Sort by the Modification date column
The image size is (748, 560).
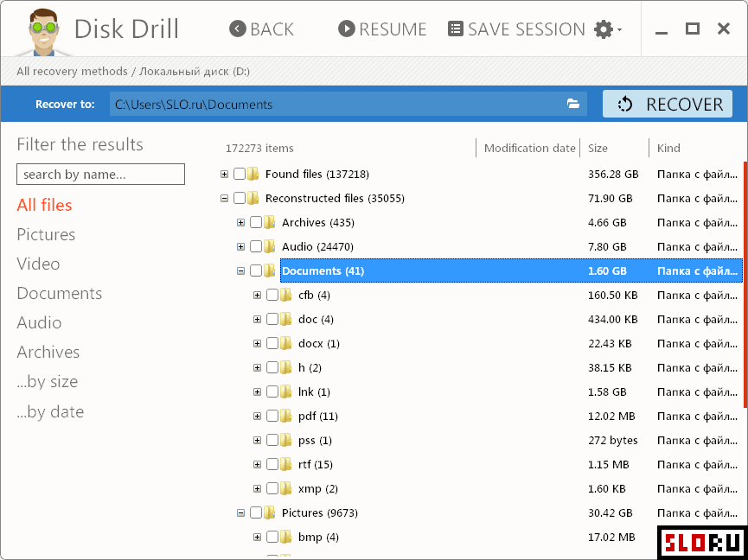(529, 149)
